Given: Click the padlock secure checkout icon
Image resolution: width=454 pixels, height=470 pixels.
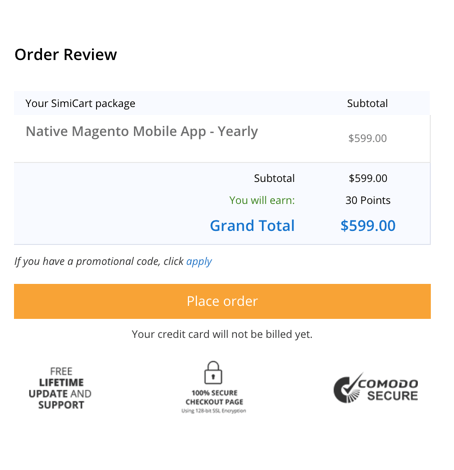Looking at the screenshot, I should pos(213,373).
